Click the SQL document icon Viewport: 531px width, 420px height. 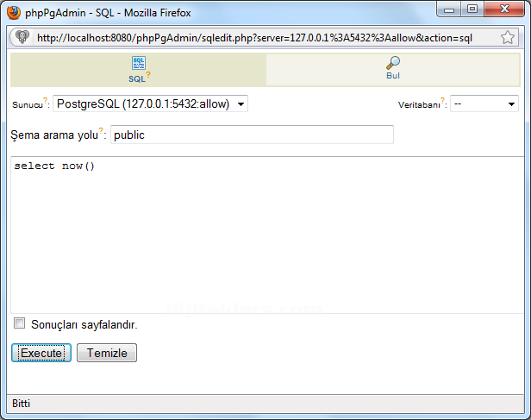tap(139, 63)
